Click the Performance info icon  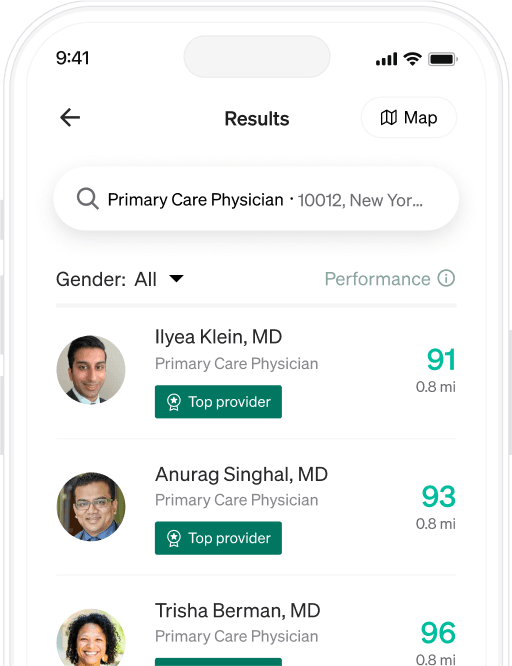point(447,279)
